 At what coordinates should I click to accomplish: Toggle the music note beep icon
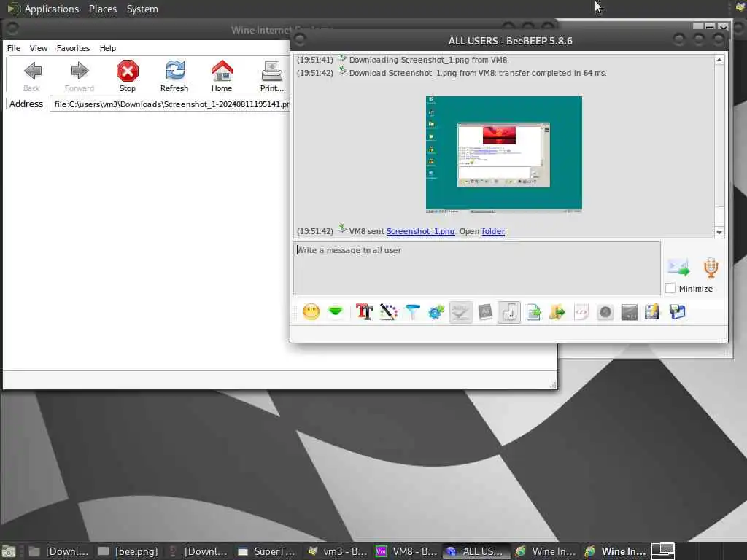point(509,312)
